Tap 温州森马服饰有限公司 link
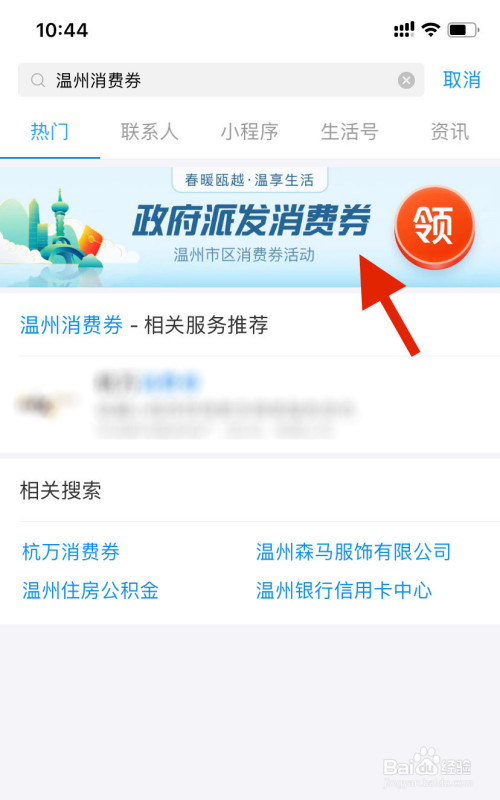This screenshot has height=800, width=500. (353, 552)
